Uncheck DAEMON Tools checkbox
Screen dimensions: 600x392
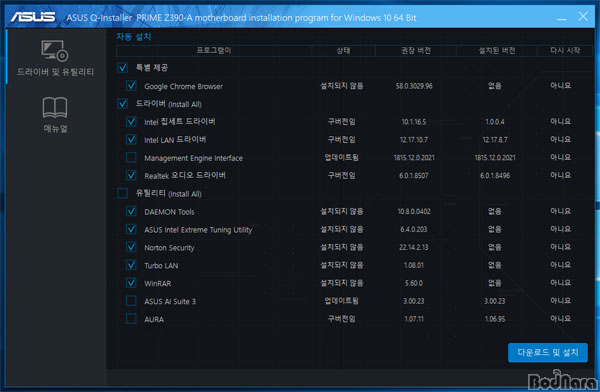(131, 211)
